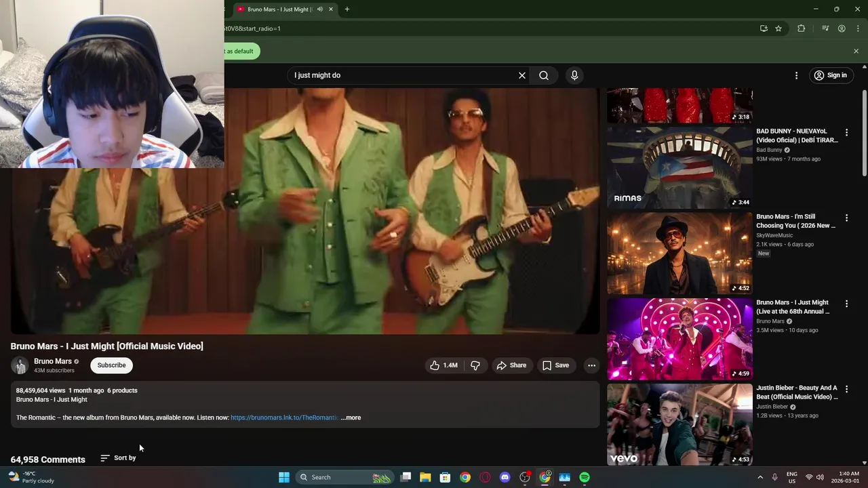Viewport: 868px width, 488px height.
Task: Clear the search text with X icon
Action: pyautogui.click(x=522, y=75)
